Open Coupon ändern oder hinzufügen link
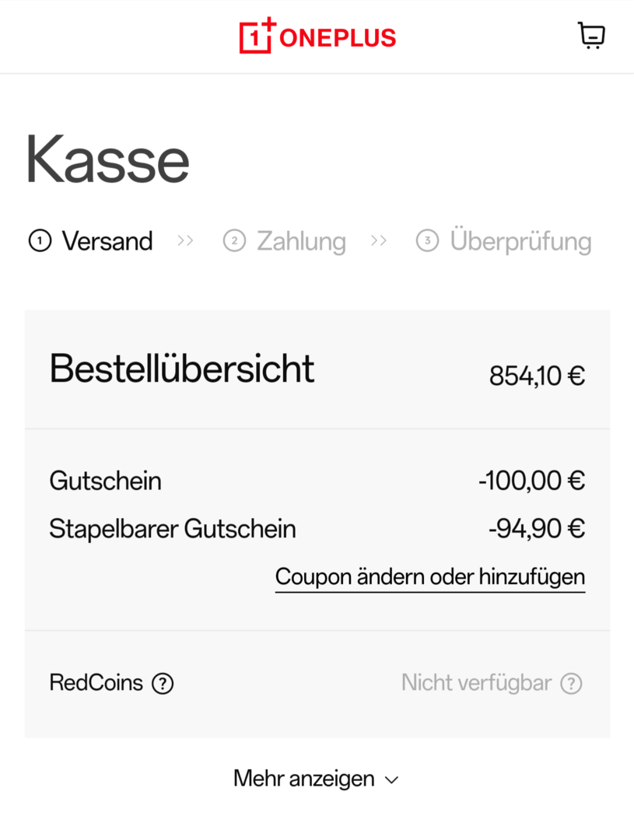634x840 pixels. coord(430,577)
